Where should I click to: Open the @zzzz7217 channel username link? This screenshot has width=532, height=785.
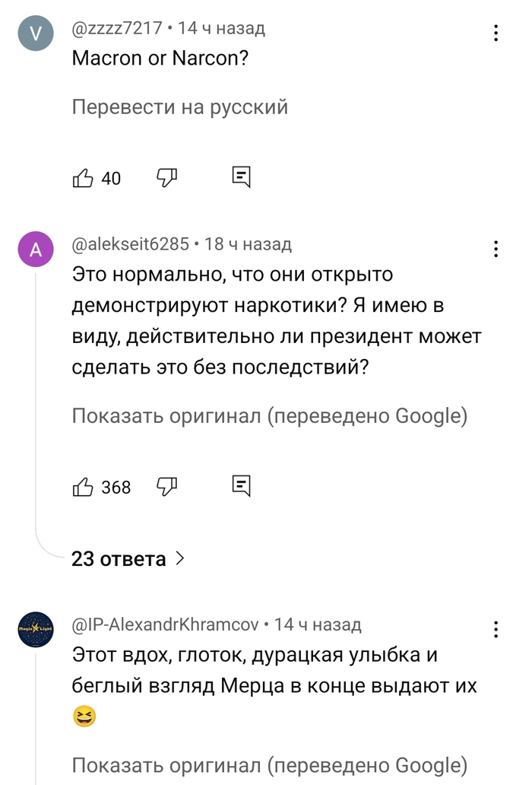click(x=117, y=29)
